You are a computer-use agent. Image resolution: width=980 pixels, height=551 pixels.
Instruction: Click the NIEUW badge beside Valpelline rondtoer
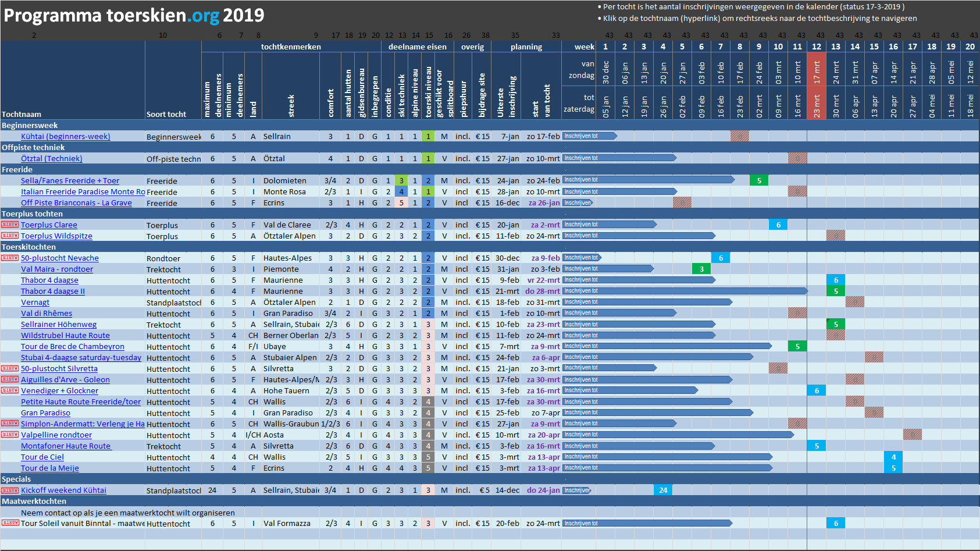(10, 435)
